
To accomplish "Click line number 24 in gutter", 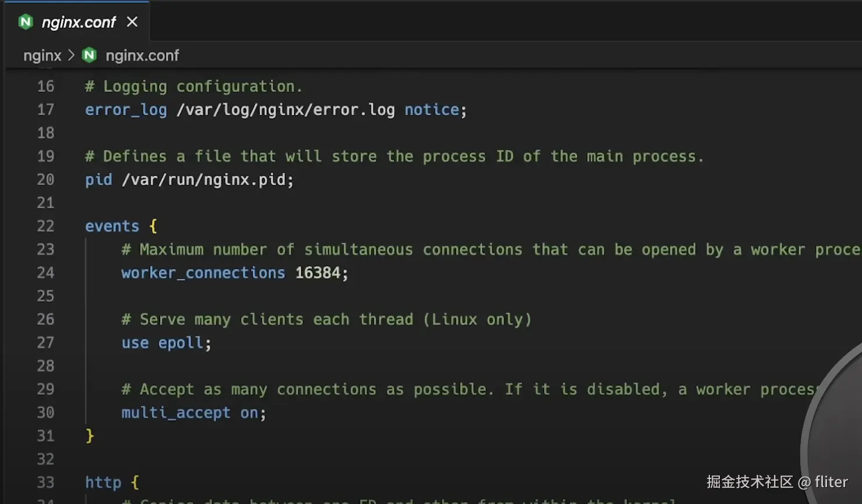I will 45,273.
